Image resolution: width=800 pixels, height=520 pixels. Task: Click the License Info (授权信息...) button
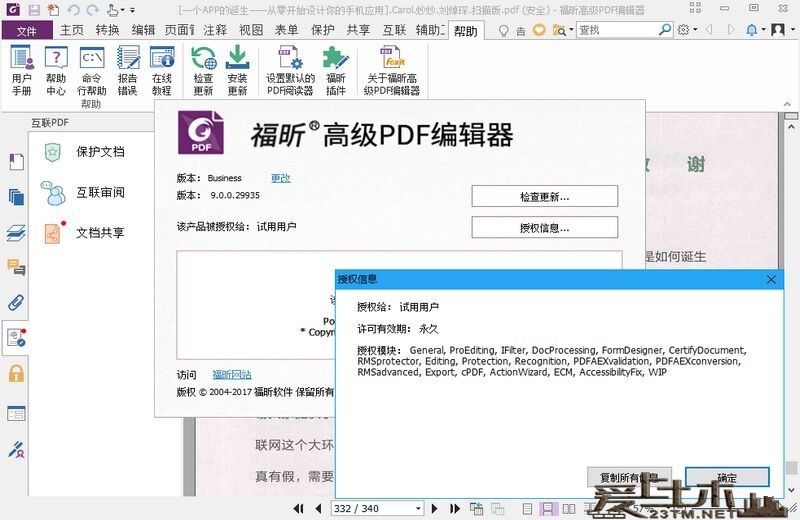[x=544, y=228]
